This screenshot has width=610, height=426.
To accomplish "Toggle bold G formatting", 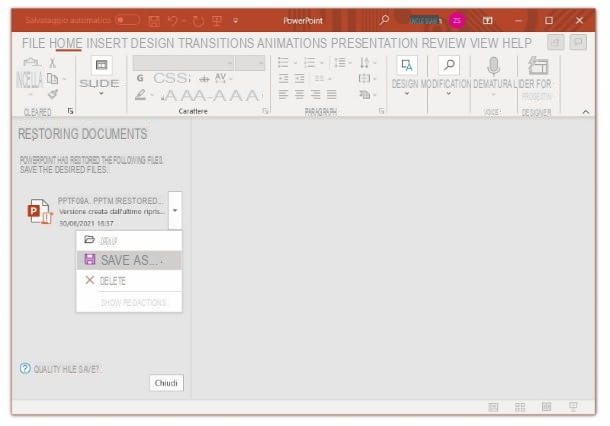I will coord(140,79).
